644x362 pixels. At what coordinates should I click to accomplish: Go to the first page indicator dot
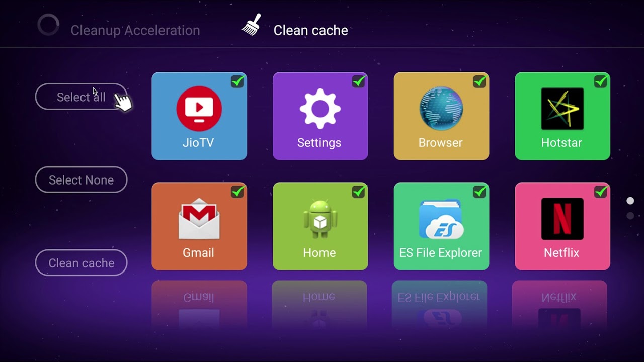(630, 201)
